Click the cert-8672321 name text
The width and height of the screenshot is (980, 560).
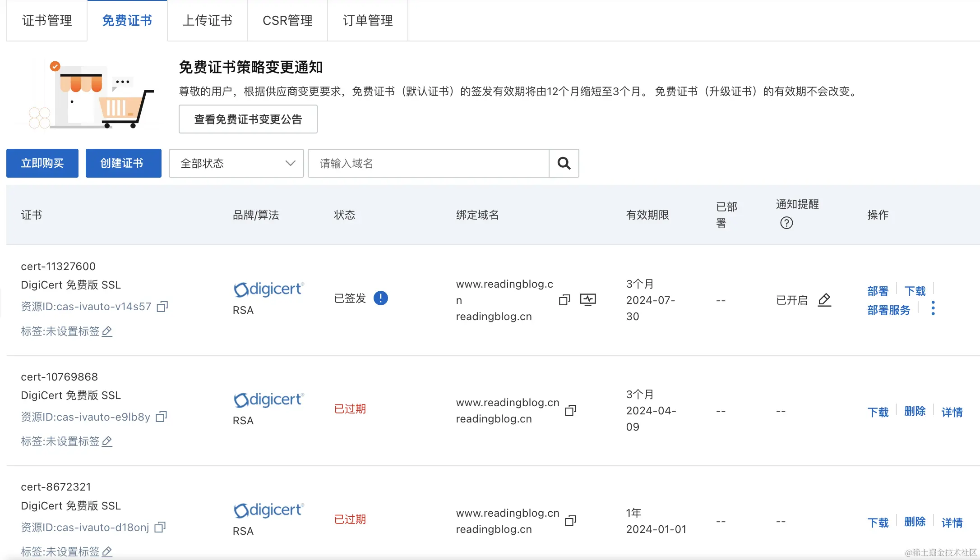click(x=56, y=487)
